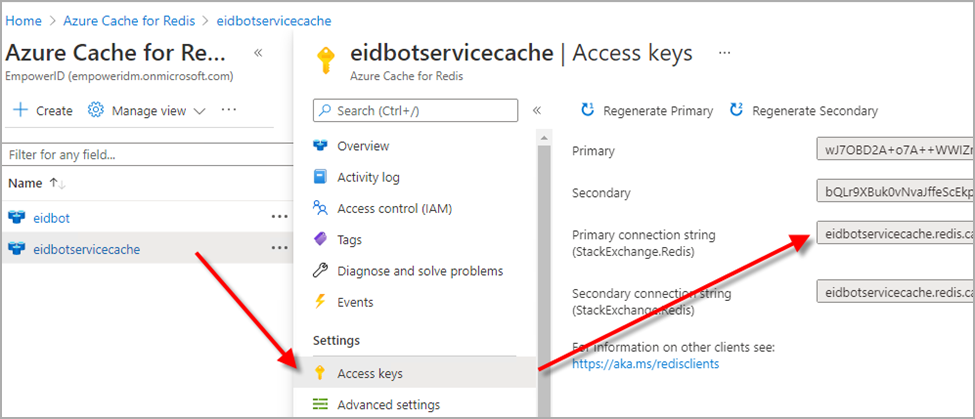Click the Regenerate Secondary refresh icon
The image size is (975, 419).
click(x=737, y=111)
